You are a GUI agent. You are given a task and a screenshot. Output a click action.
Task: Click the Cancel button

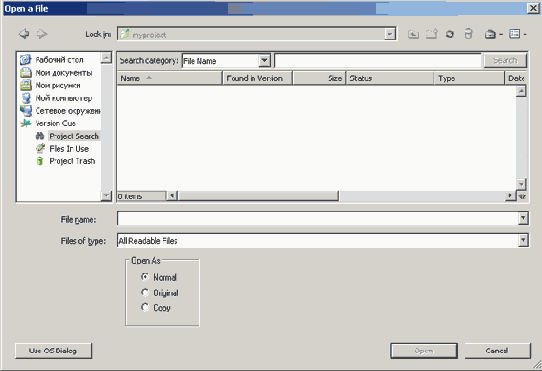coord(497,351)
